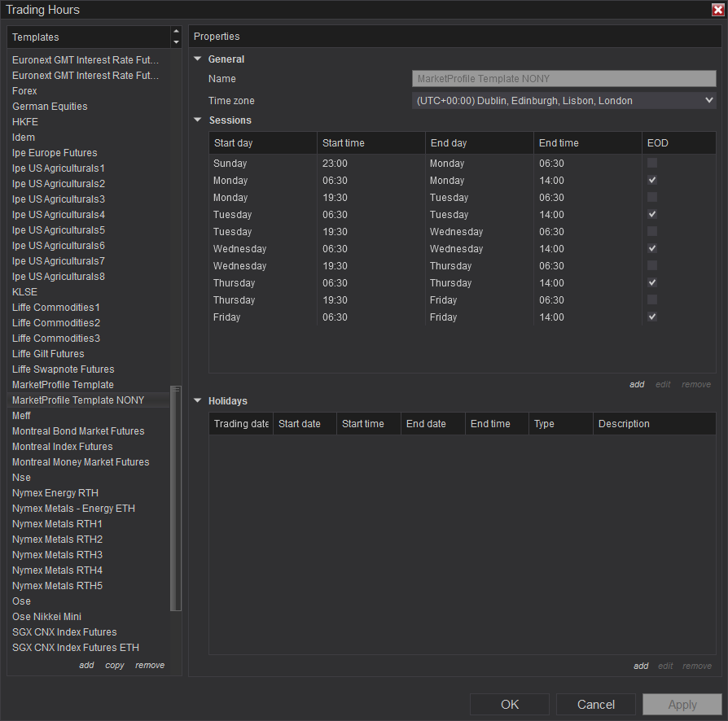The image size is (728, 721).
Task: Click the Templates list scrollbar thumb
Action: coord(176,498)
